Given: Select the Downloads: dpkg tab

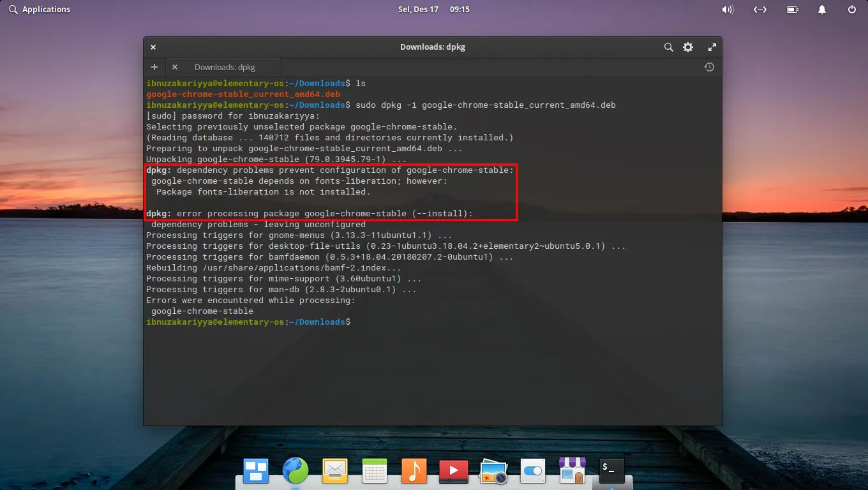Looking at the screenshot, I should click(x=224, y=67).
